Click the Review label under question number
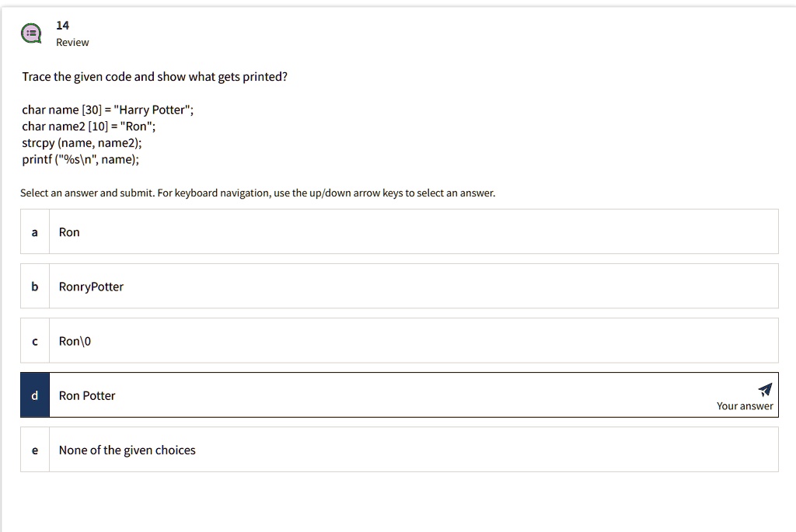The image size is (796, 532). pos(72,43)
